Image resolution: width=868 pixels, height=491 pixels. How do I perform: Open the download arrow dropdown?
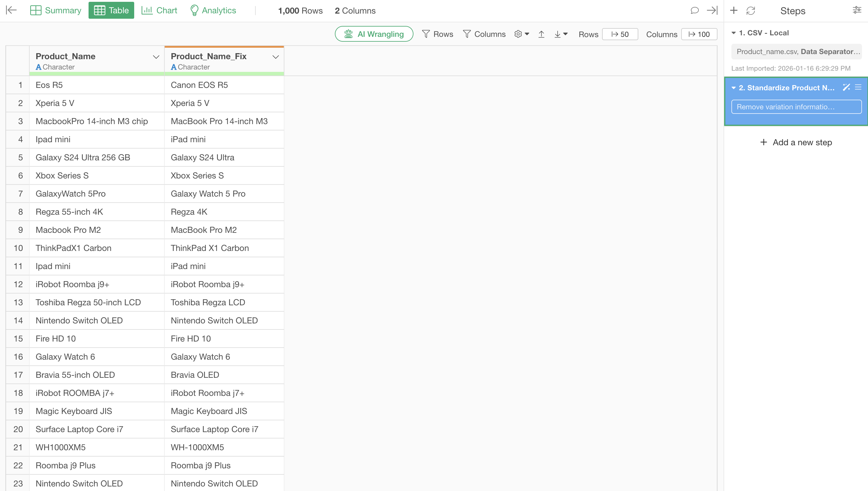pyautogui.click(x=561, y=34)
